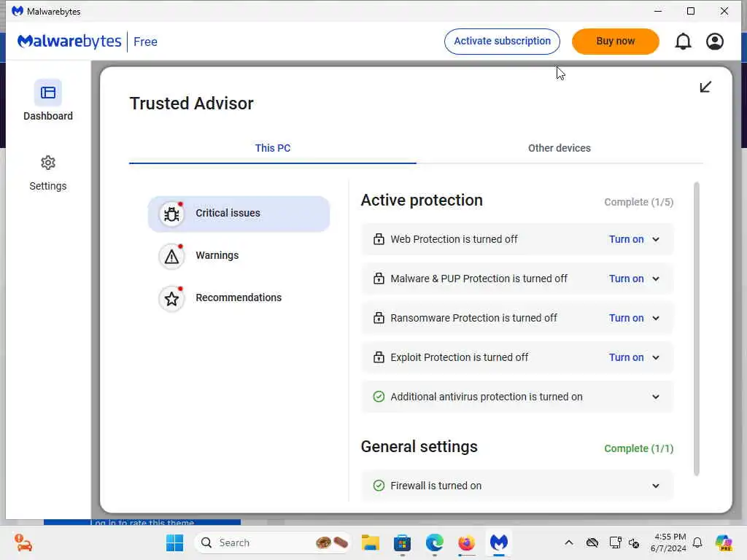Click green checkmark beside Firewall is turned on

coord(379,485)
